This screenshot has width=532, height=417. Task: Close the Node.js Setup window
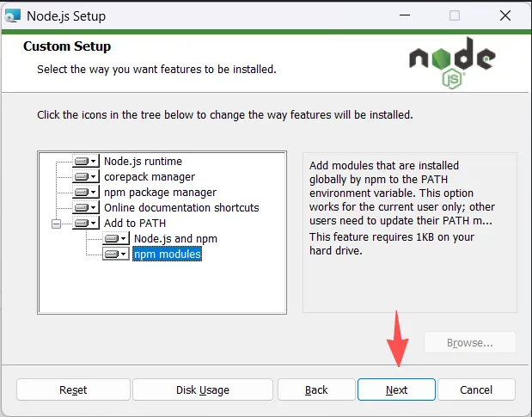505,15
